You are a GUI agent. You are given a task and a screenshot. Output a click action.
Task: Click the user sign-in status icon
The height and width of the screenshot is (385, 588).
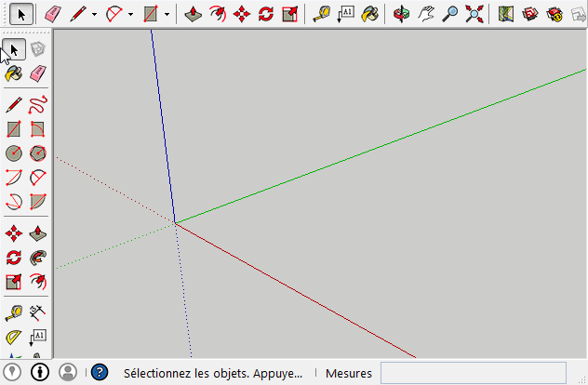pos(68,372)
